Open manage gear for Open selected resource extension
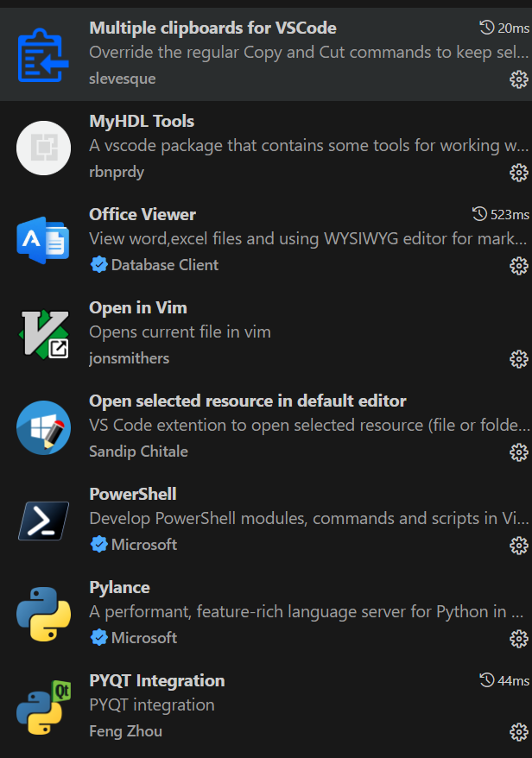Image resolution: width=532 pixels, height=758 pixels. click(x=519, y=452)
